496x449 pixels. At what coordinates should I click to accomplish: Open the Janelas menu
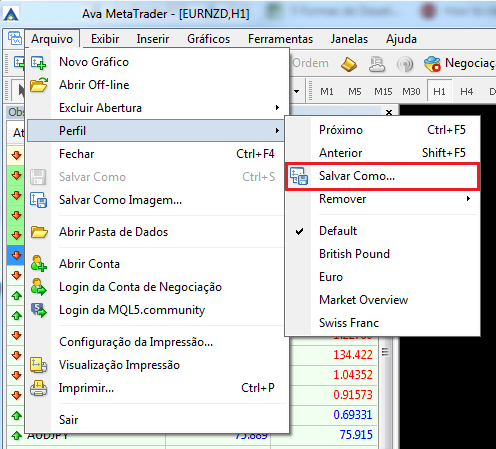pos(349,39)
